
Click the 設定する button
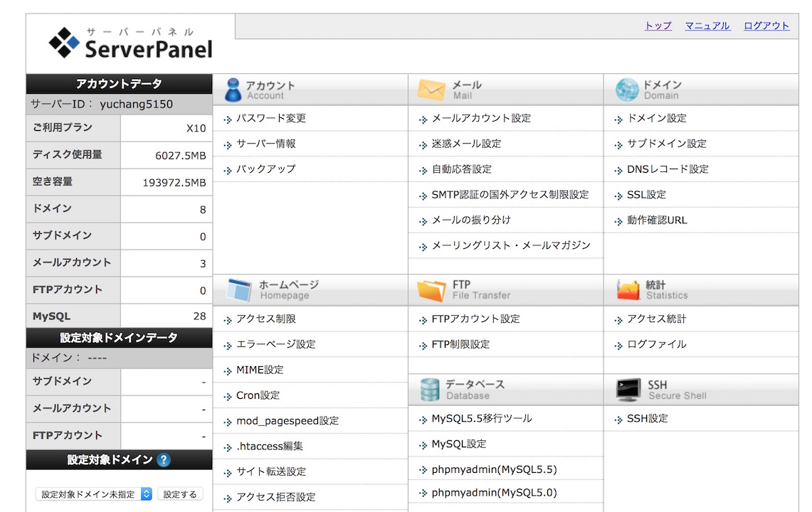180,494
